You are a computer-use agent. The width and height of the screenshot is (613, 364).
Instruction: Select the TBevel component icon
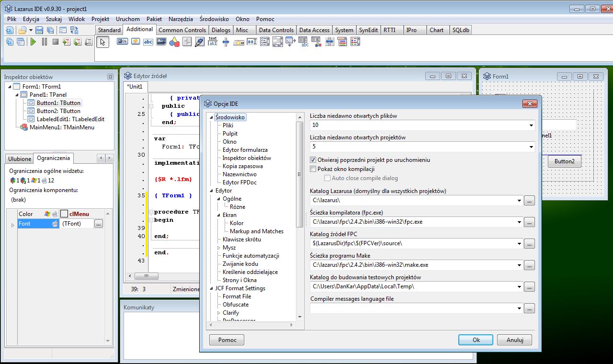point(187,42)
